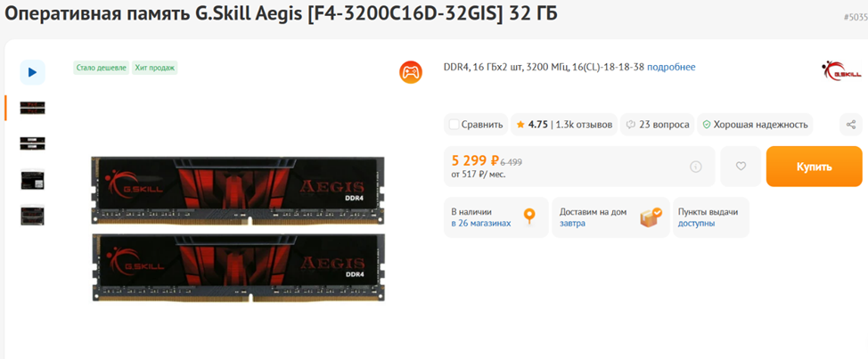868x359 pixels.
Task: Open the 1.3k отзывов reviews
Action: [x=584, y=125]
